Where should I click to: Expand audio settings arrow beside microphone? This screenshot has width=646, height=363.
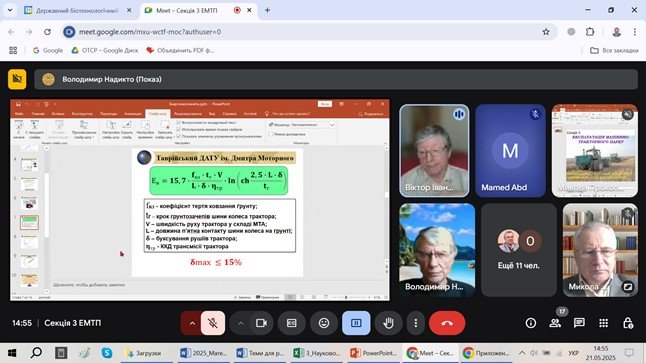click(x=192, y=323)
